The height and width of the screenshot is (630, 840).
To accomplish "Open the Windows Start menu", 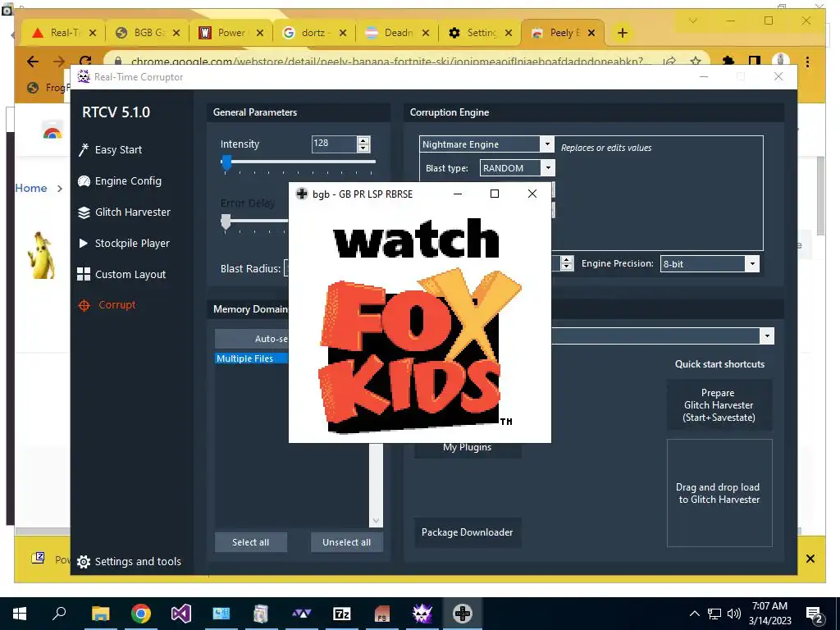I will pyautogui.click(x=20, y=614).
